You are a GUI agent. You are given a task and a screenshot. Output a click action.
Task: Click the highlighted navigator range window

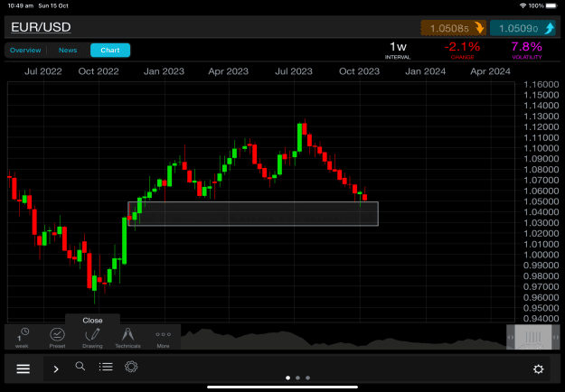pyautogui.click(x=533, y=337)
